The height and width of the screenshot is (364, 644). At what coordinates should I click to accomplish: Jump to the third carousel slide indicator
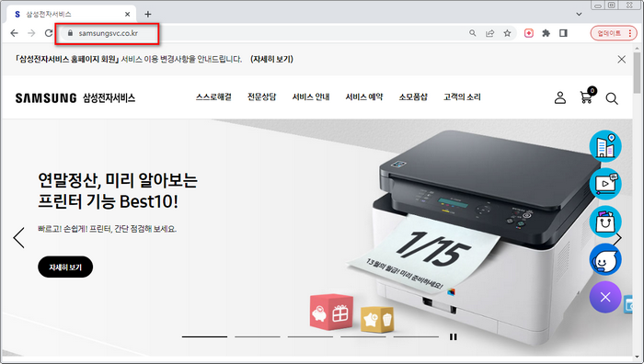click(x=310, y=337)
